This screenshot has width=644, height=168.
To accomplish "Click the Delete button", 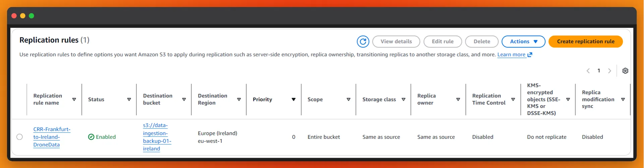I will coord(482,42).
